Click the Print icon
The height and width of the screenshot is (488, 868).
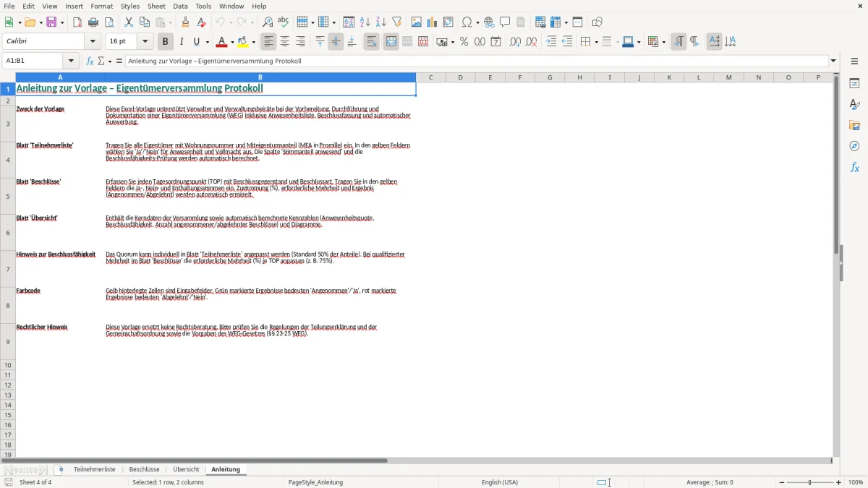pyautogui.click(x=93, y=22)
